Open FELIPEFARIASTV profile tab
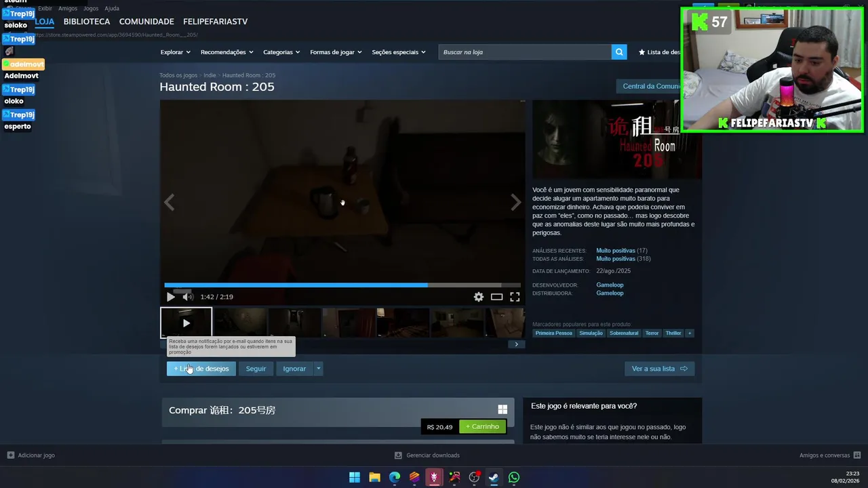The width and height of the screenshot is (868, 488). pos(216,22)
